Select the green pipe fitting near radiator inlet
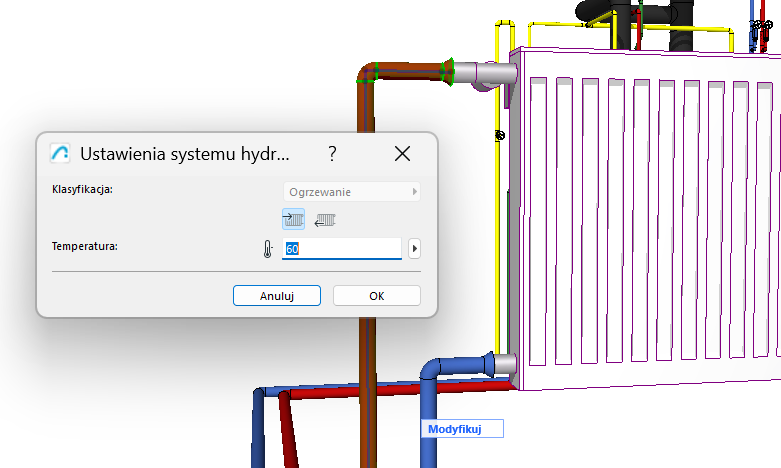The height and width of the screenshot is (468, 781). click(448, 72)
